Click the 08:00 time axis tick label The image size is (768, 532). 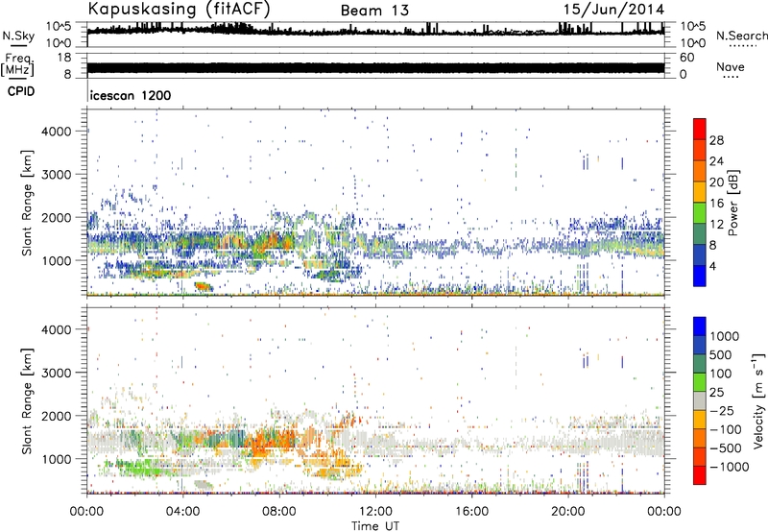coord(279,512)
